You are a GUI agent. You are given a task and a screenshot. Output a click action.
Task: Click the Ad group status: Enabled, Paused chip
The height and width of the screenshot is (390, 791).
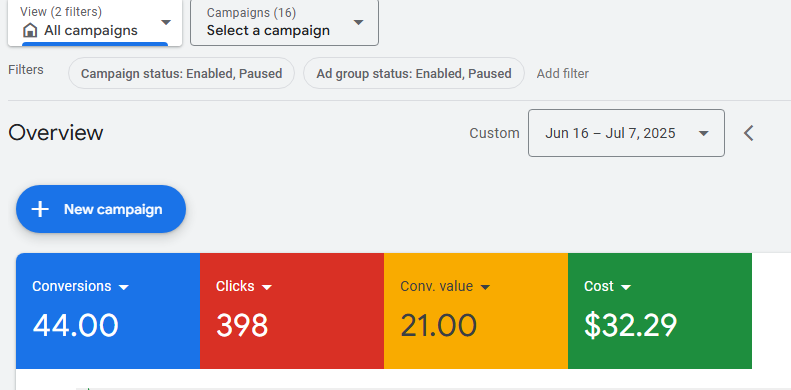pyautogui.click(x=414, y=74)
